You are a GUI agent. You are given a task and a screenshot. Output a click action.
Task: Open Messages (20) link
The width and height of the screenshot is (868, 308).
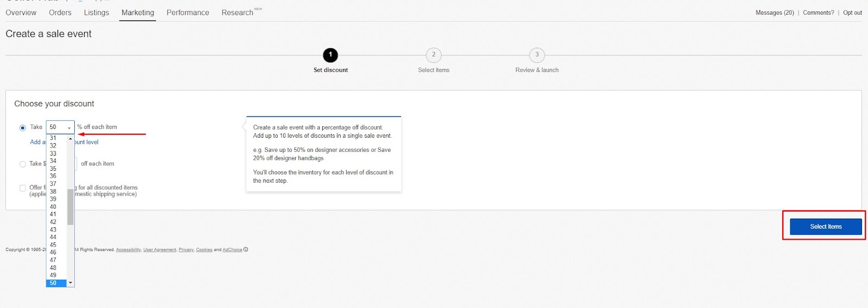pos(775,12)
